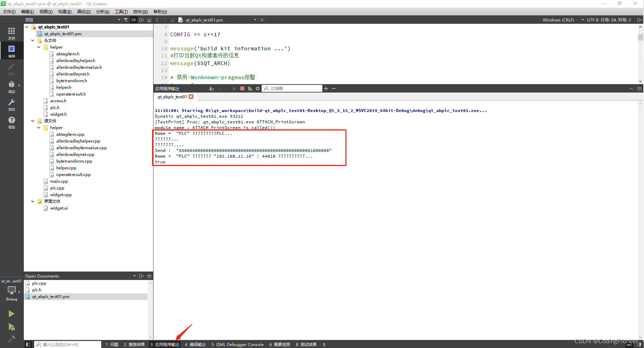Open application output settings gear
This screenshot has width=644, height=348.
pos(258,89)
